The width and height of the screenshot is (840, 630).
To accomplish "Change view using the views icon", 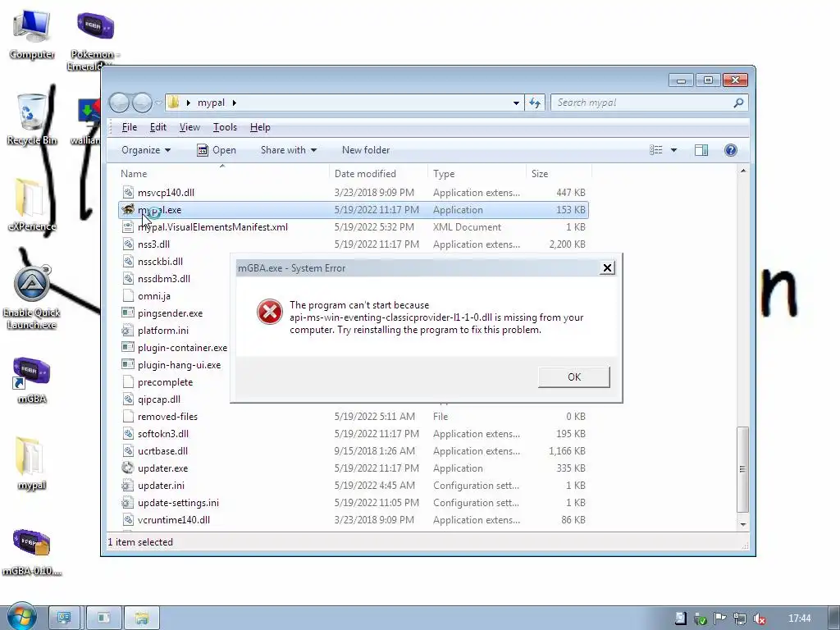I will coord(655,150).
